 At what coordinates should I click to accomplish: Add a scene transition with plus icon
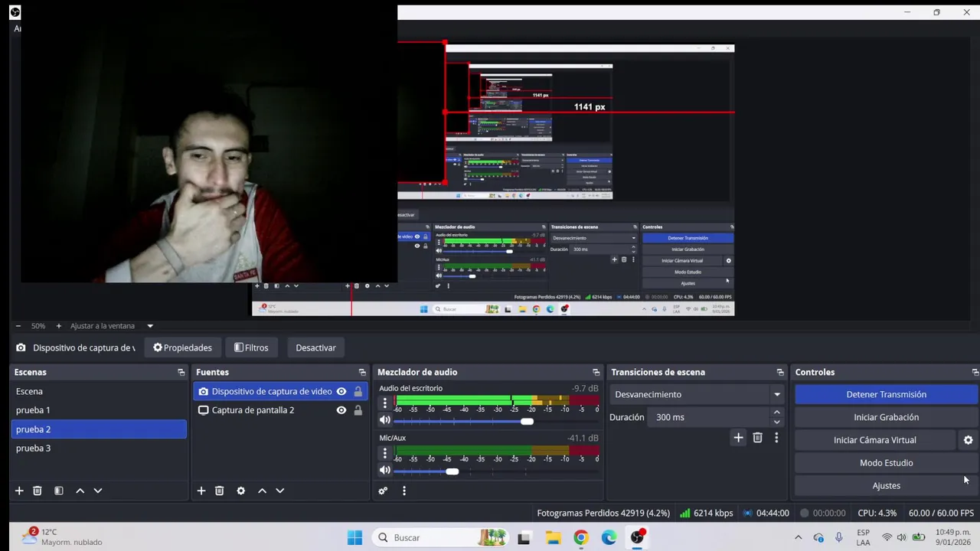tap(738, 438)
